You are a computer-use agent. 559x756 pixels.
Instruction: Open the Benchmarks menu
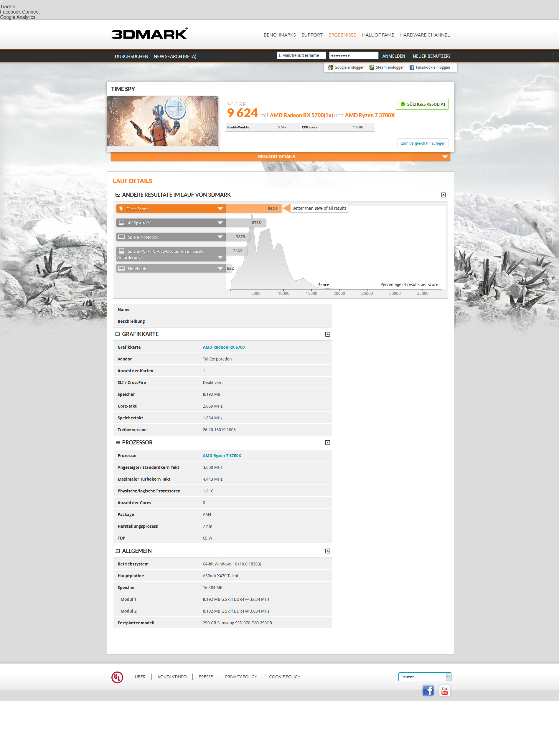click(279, 35)
